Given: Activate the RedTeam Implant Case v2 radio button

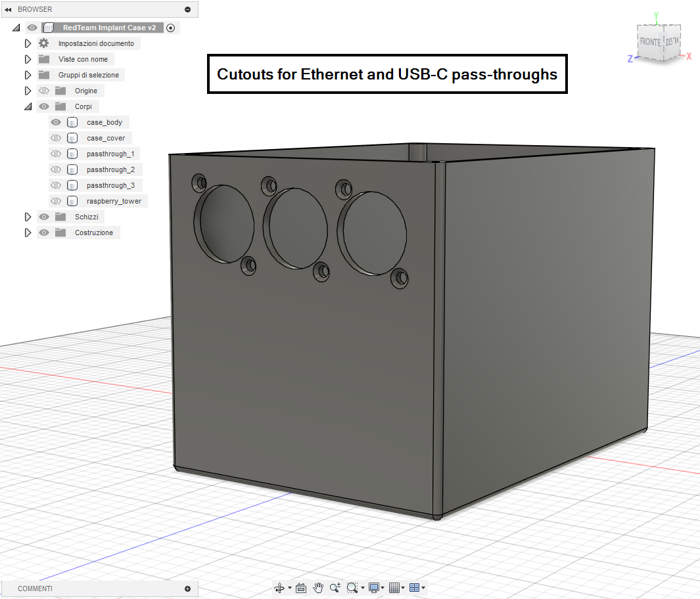Looking at the screenshot, I should [x=171, y=28].
